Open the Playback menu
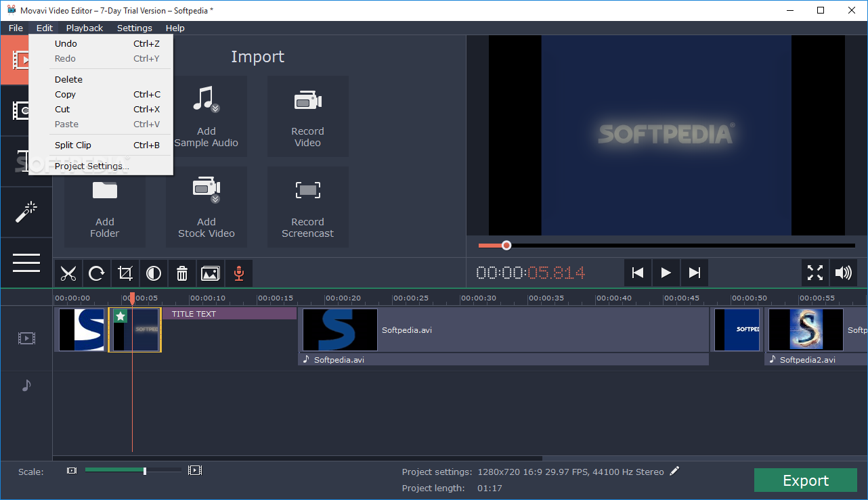Screen dimensions: 868x500 85,28
